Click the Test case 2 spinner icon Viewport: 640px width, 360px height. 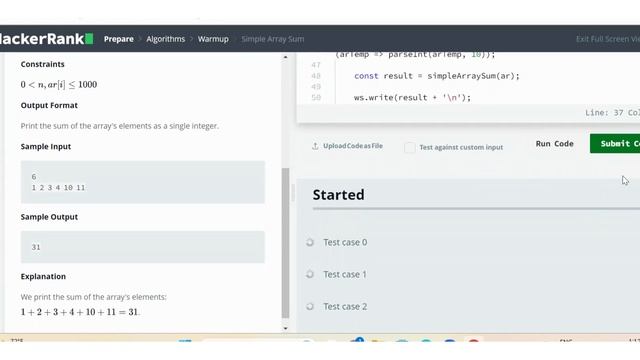310,307
